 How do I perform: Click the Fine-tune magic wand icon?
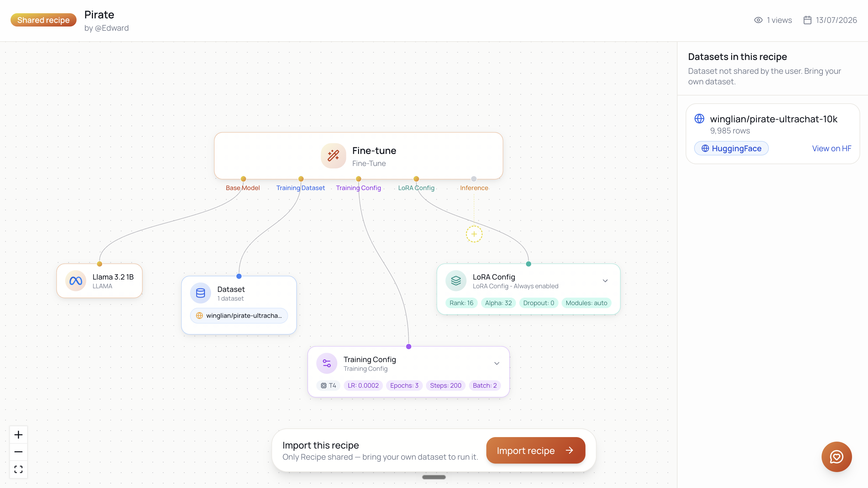pos(333,156)
